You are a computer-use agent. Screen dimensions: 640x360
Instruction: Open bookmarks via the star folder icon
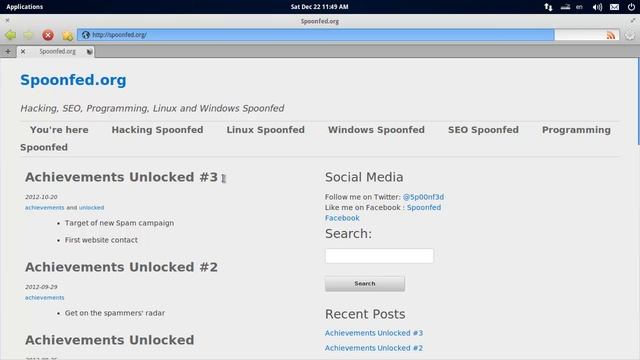[x=67, y=36]
